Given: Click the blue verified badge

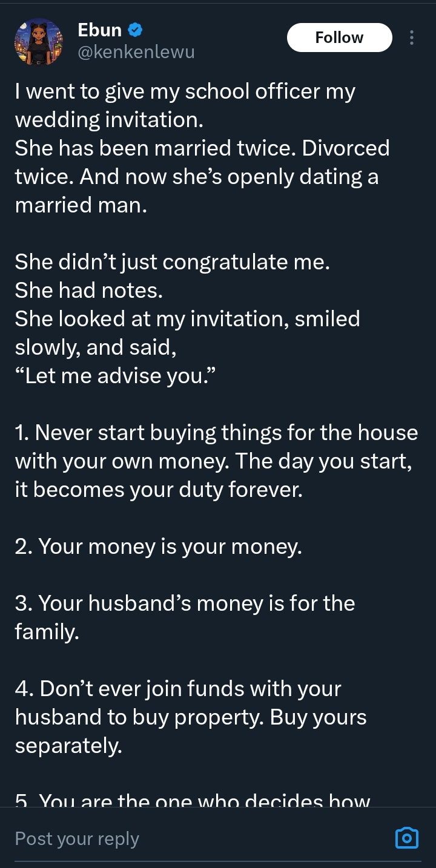Looking at the screenshot, I should tap(136, 30).
